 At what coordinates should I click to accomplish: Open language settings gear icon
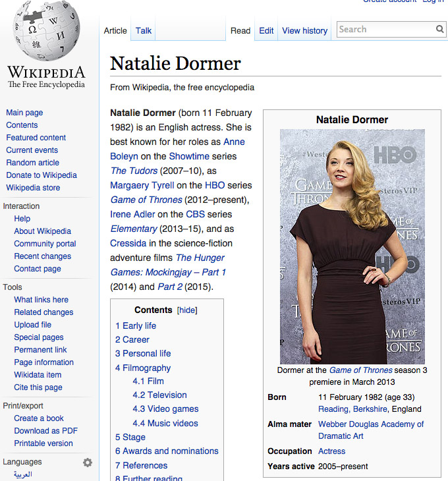pyautogui.click(x=87, y=463)
